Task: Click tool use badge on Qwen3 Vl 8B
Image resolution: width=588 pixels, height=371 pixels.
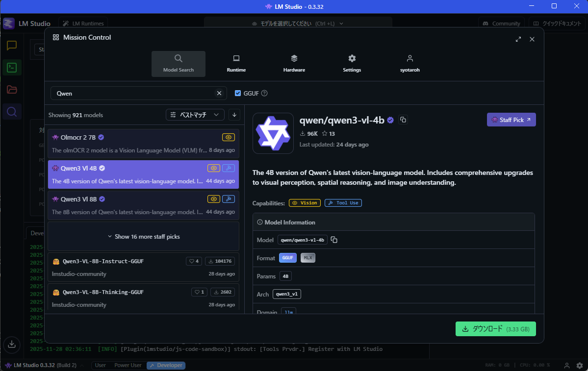Action: [x=229, y=199]
